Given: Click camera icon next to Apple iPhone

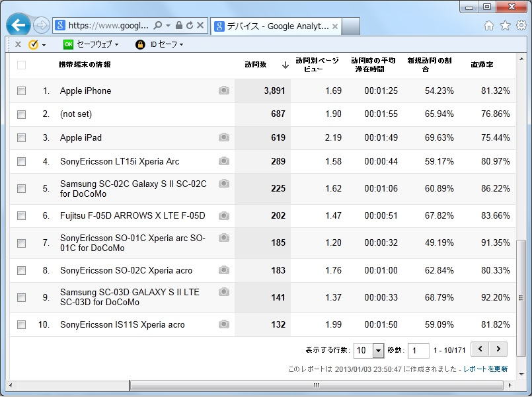Looking at the screenshot, I should click(224, 90).
